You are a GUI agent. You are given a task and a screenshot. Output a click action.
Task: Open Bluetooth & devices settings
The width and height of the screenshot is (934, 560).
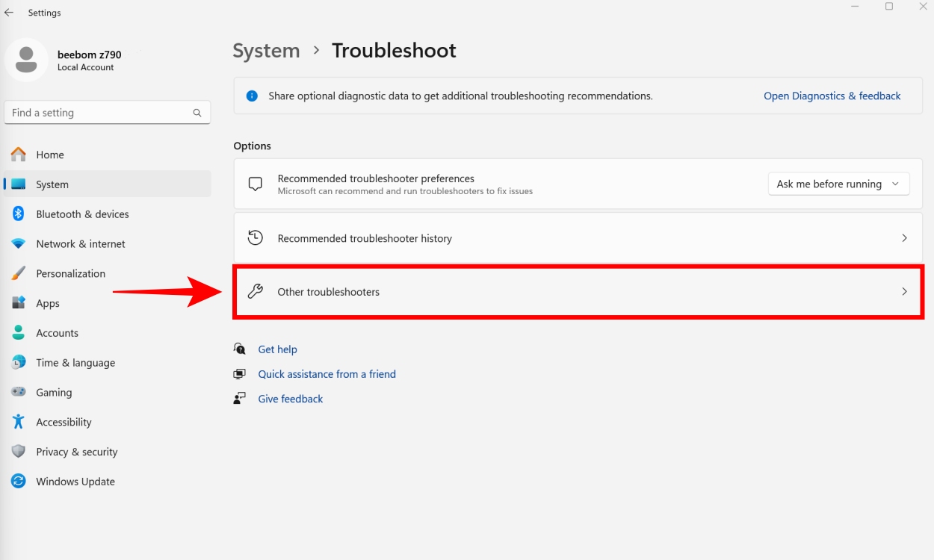[82, 214]
